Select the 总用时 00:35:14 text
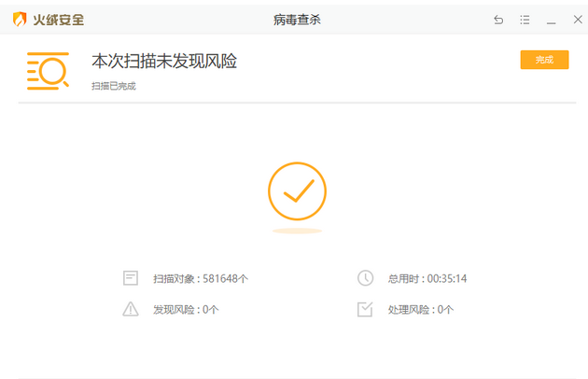Screen dimensions: 588x379 (x=427, y=278)
